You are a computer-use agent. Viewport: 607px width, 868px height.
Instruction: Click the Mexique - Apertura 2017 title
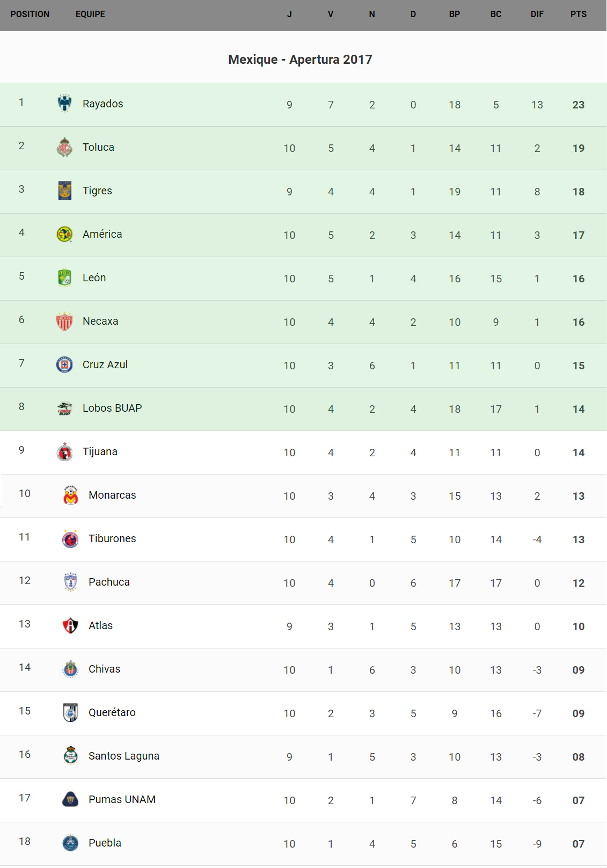pos(300,60)
